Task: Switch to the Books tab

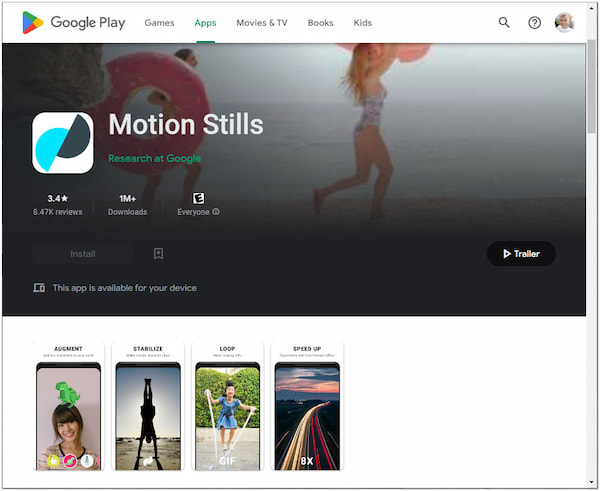Action: (x=320, y=23)
